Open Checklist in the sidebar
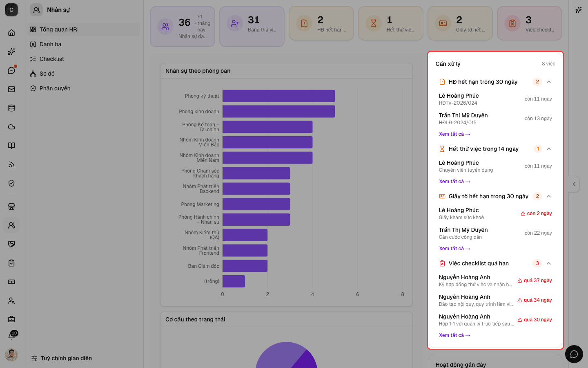 pos(83,59)
